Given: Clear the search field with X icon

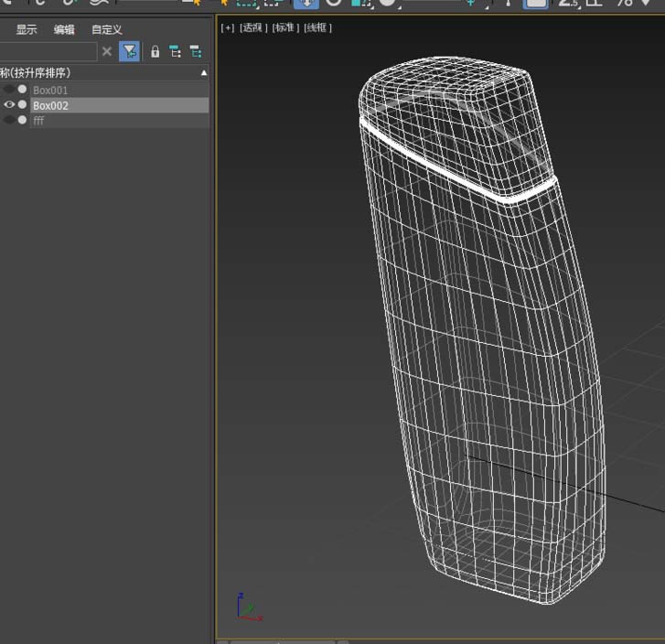Looking at the screenshot, I should tap(107, 52).
